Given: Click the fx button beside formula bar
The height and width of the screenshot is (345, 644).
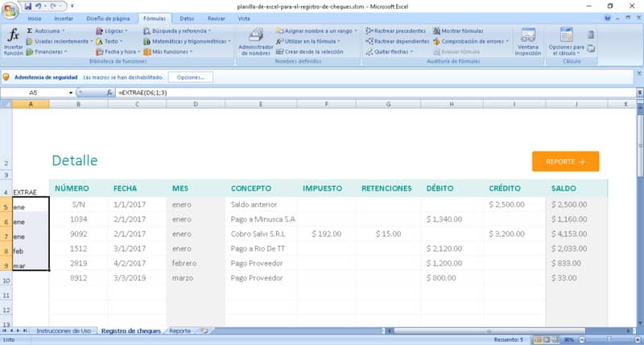Looking at the screenshot, I should [109, 93].
